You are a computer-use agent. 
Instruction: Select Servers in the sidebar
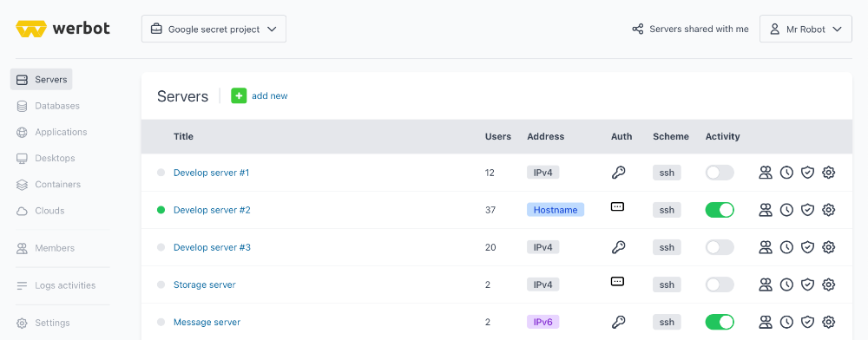click(42, 80)
